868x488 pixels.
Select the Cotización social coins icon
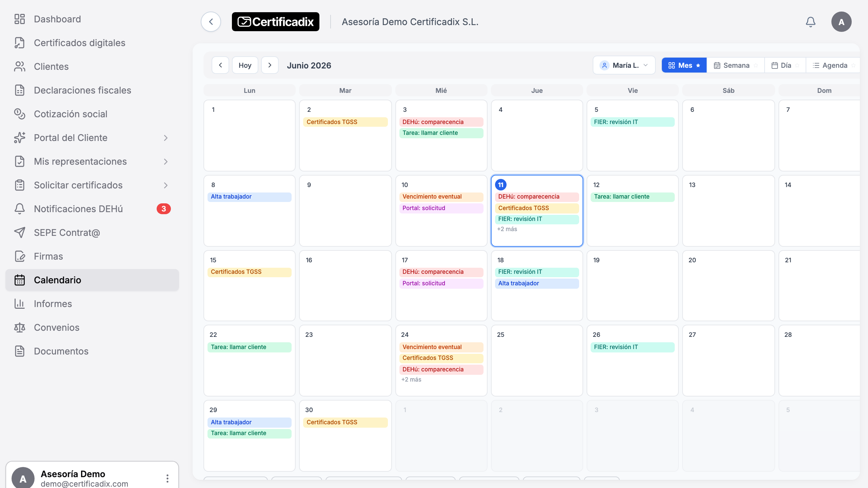20,114
